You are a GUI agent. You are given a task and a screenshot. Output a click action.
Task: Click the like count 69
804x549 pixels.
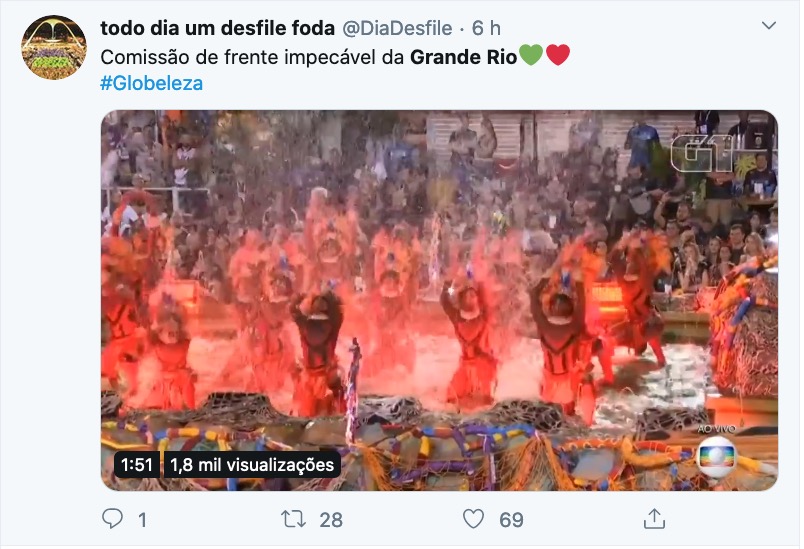click(x=511, y=520)
